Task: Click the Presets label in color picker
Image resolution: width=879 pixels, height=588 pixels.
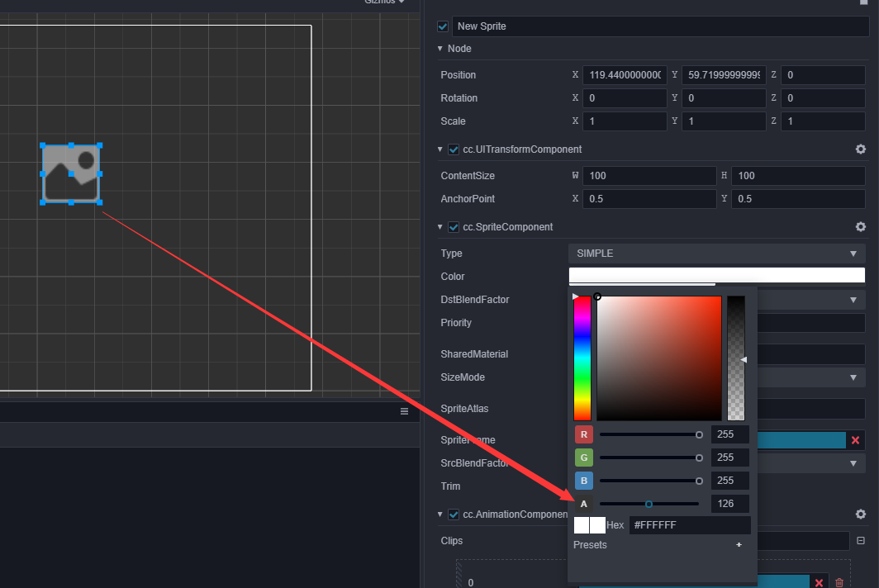Action: (x=590, y=545)
